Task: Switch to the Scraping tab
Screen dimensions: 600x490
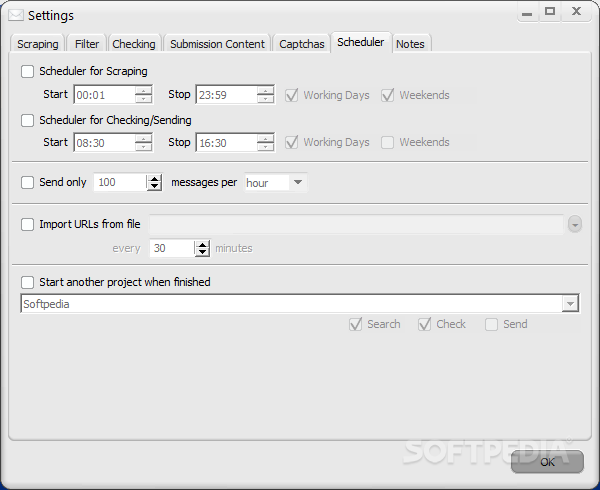Action: (x=38, y=44)
